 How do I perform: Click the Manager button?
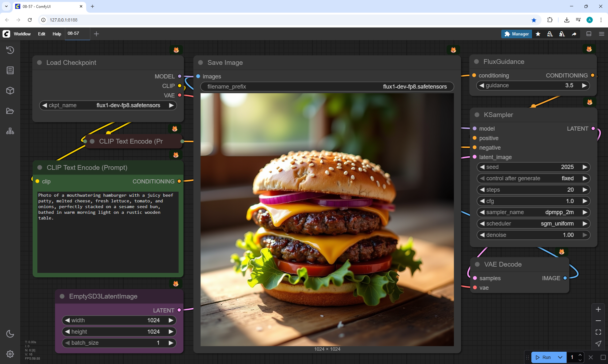pos(516,34)
